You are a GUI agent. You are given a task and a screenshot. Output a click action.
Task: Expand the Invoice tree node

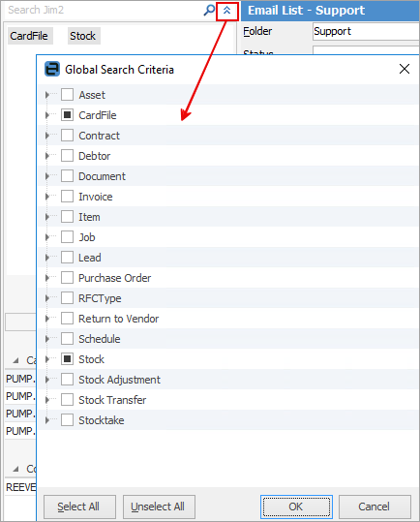click(x=47, y=197)
